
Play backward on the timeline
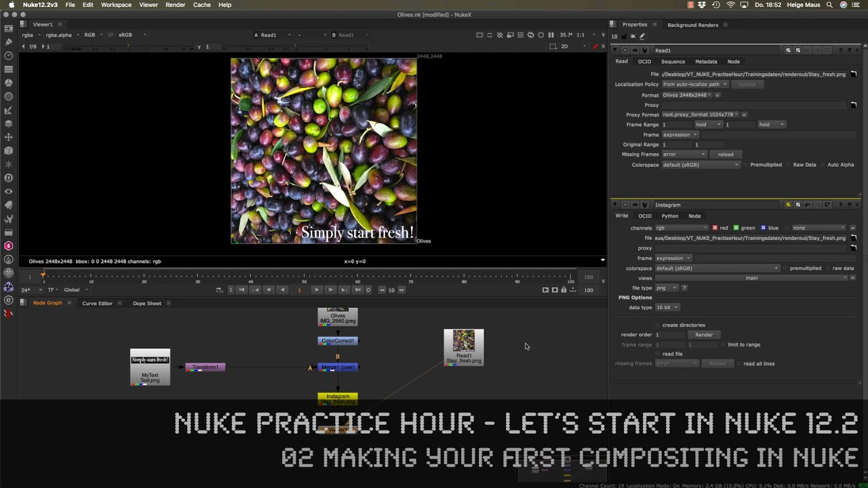pyautogui.click(x=283, y=290)
